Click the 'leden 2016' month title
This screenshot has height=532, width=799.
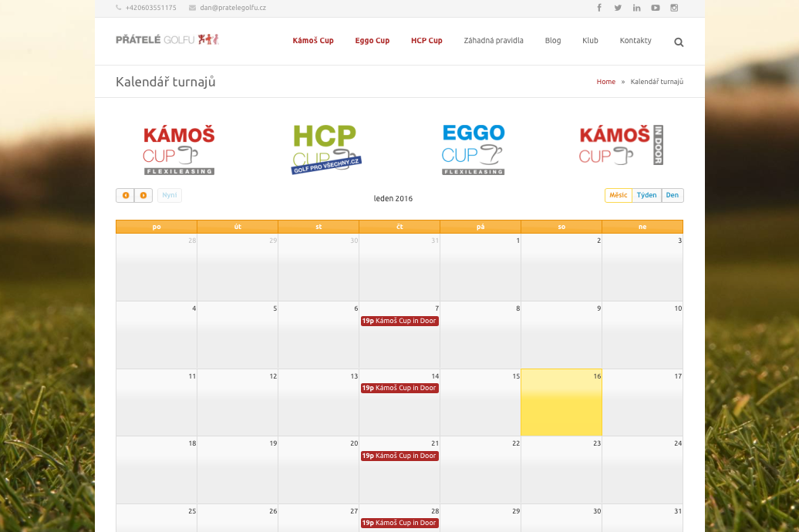tap(393, 199)
